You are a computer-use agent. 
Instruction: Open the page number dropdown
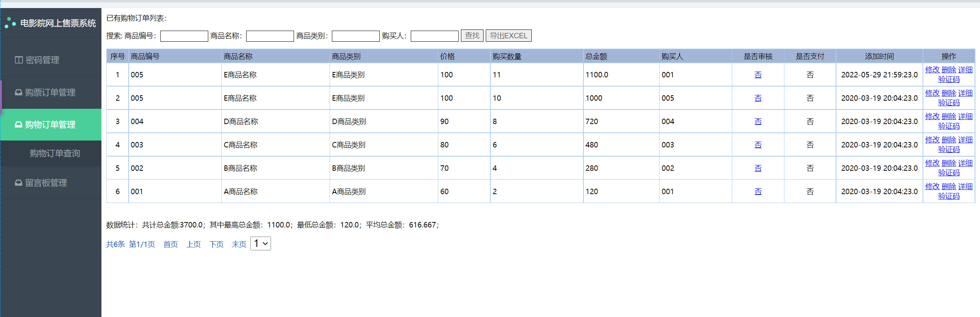tap(261, 243)
